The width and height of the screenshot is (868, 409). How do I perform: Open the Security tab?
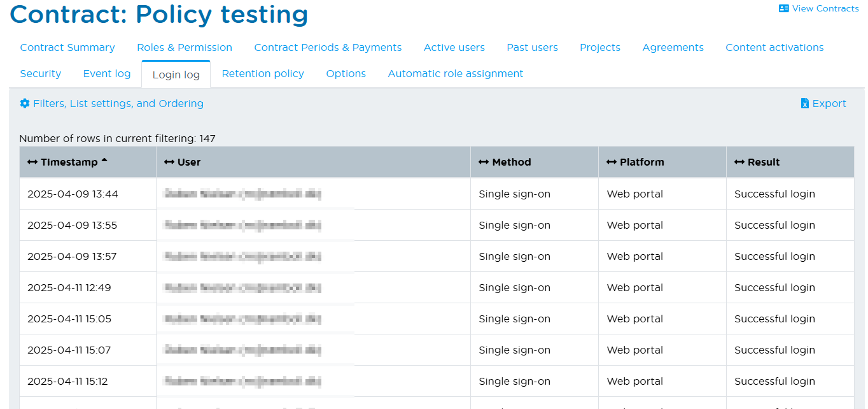(x=40, y=73)
